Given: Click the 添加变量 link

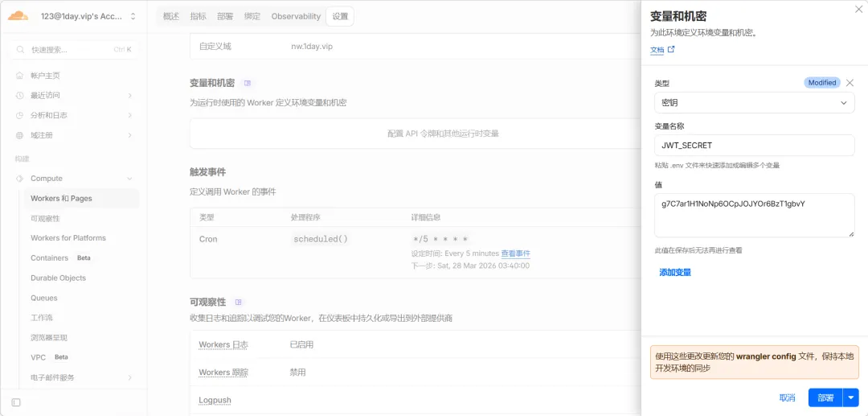Looking at the screenshot, I should 675,273.
